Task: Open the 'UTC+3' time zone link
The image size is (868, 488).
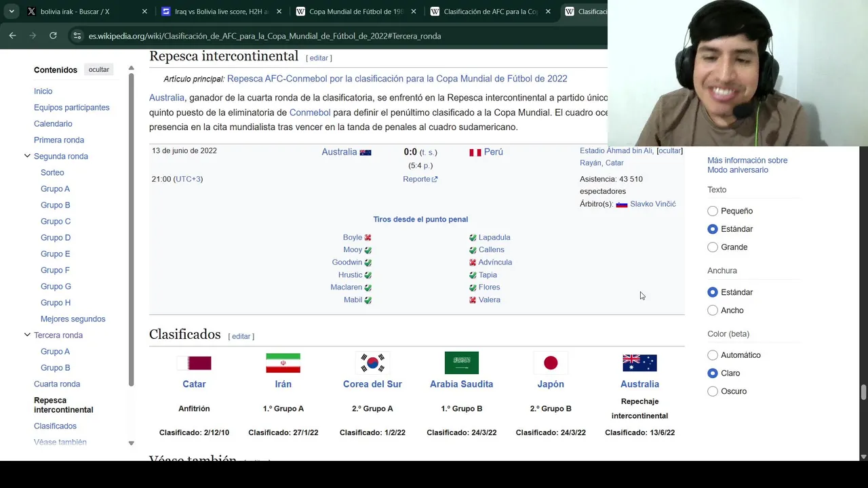Action: point(188,179)
